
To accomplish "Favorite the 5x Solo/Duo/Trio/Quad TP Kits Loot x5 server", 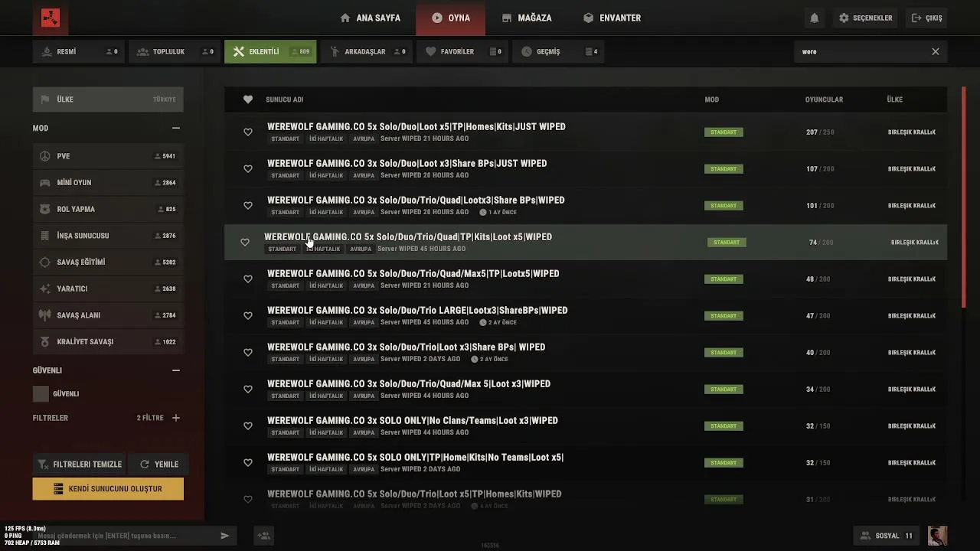I will click(245, 242).
